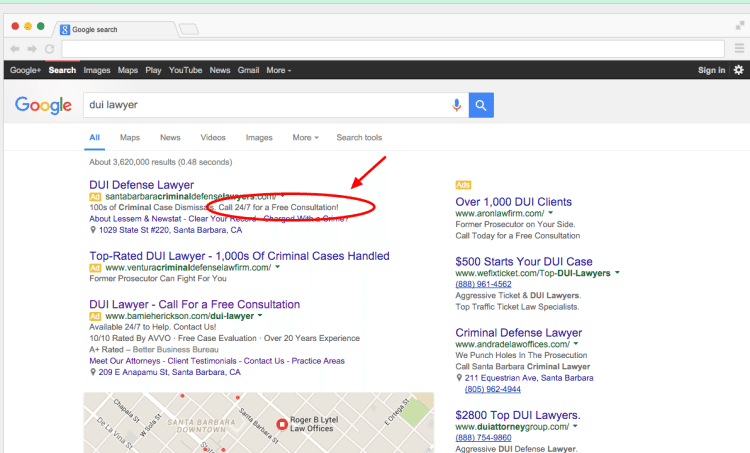Viewport: 750px width, 453px height.
Task: Click the browser back arrow
Action: point(15,49)
